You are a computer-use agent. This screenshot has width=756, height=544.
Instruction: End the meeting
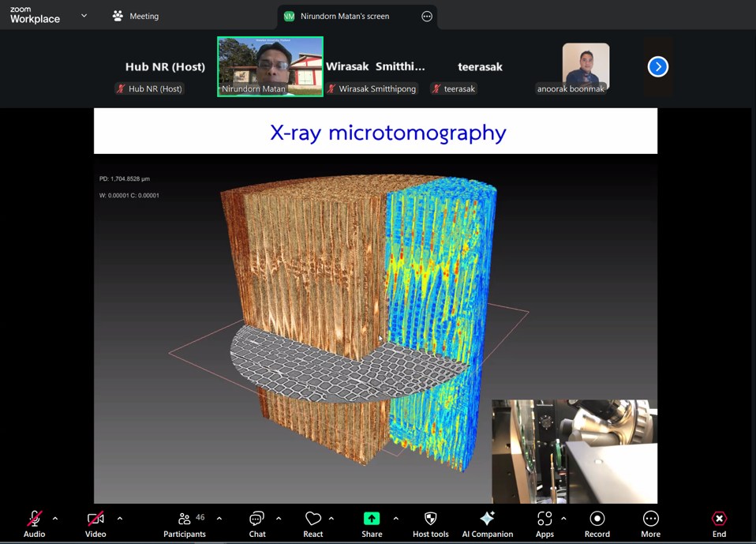click(719, 523)
